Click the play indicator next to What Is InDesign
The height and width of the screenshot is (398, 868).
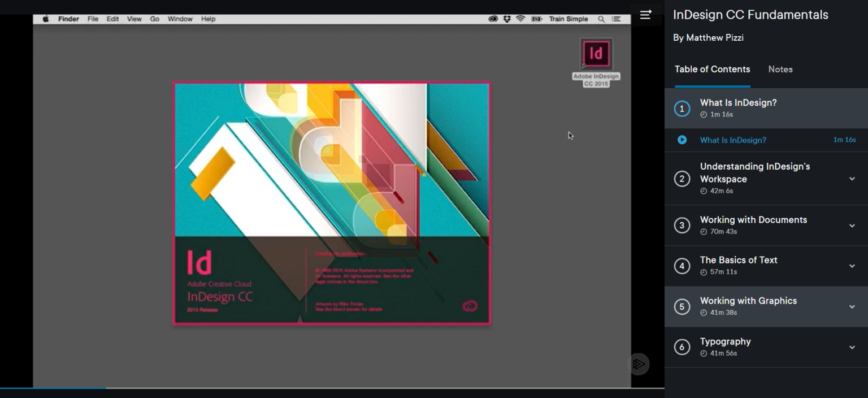pyautogui.click(x=682, y=140)
